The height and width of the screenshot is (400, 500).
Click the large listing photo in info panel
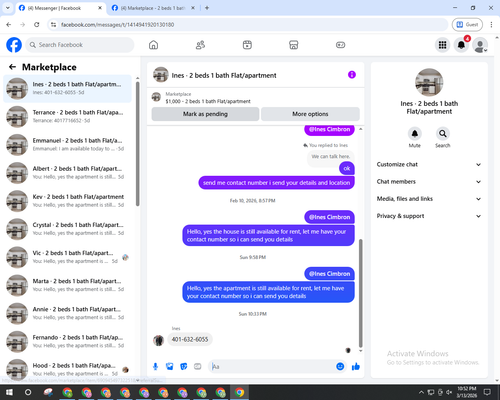429,82
